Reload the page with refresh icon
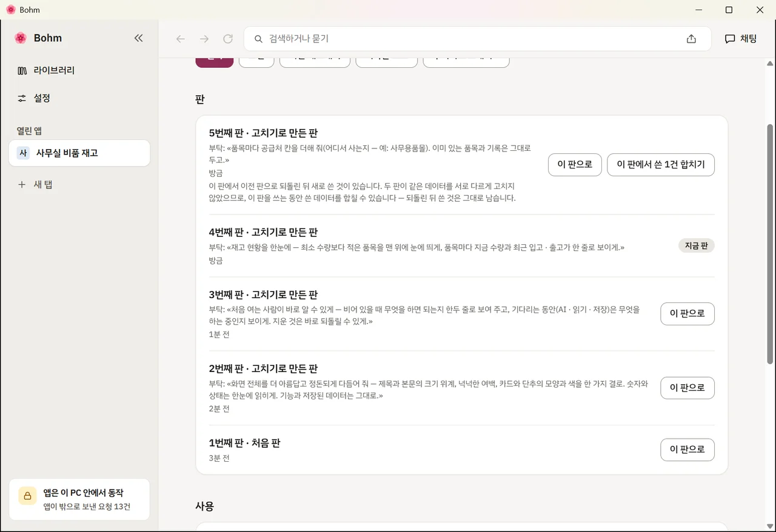Screen dimensions: 776x532 228,39
